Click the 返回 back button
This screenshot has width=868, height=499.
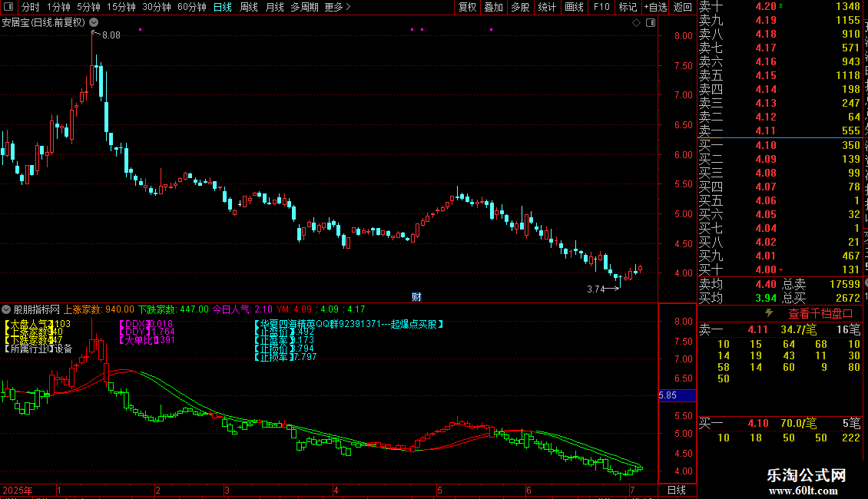tap(683, 7)
